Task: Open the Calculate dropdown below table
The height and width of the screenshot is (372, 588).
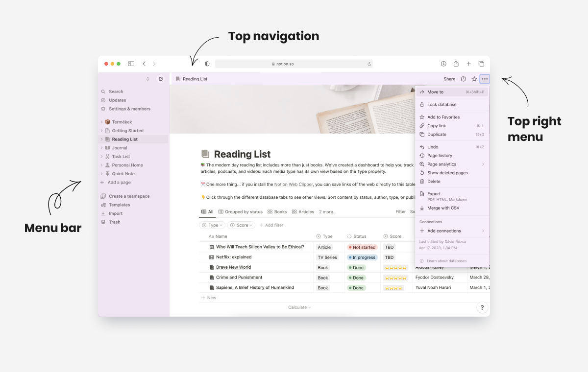Action: click(x=299, y=307)
